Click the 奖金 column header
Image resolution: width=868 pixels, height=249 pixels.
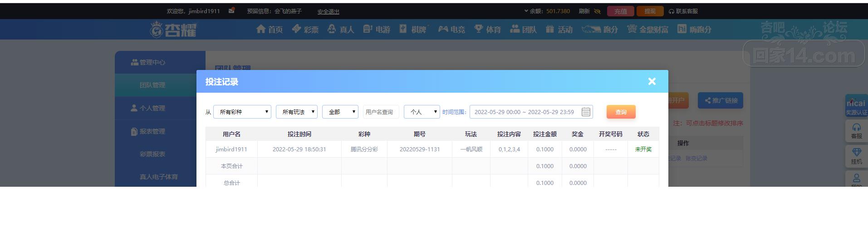click(x=578, y=134)
